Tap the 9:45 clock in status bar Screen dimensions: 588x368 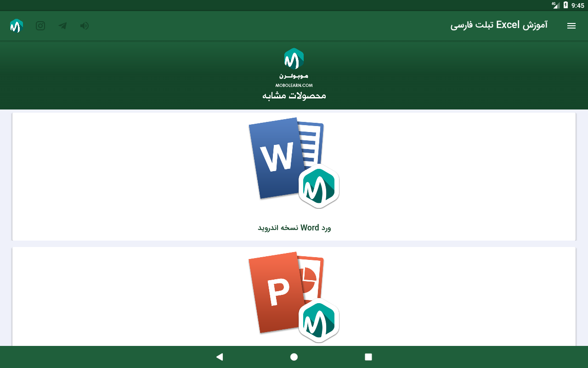(x=578, y=6)
